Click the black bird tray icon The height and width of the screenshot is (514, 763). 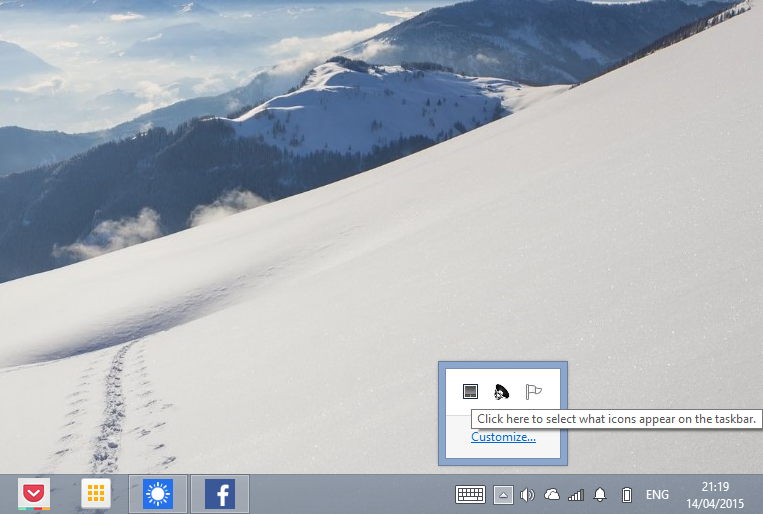[x=501, y=391]
